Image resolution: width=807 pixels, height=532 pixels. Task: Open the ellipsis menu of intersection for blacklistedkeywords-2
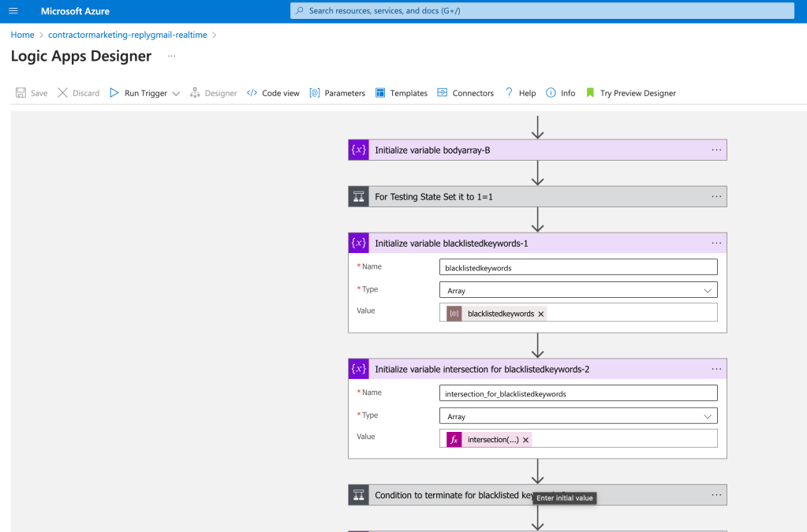coord(716,369)
